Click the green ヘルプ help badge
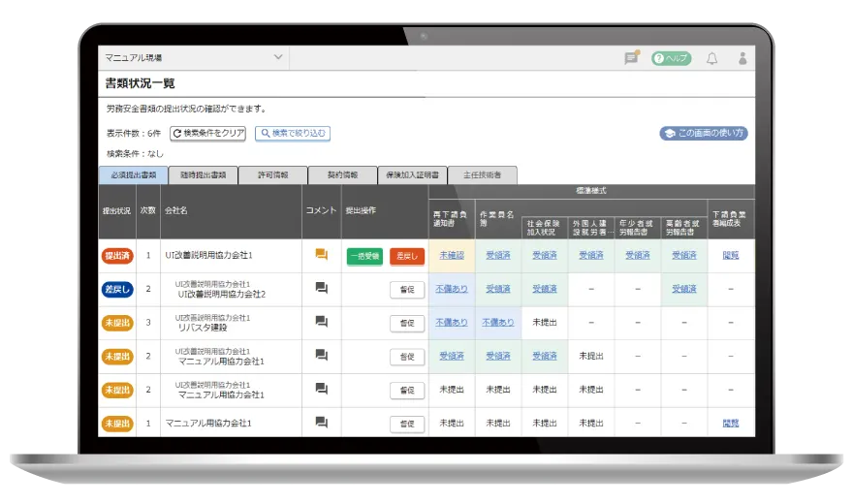 click(672, 58)
